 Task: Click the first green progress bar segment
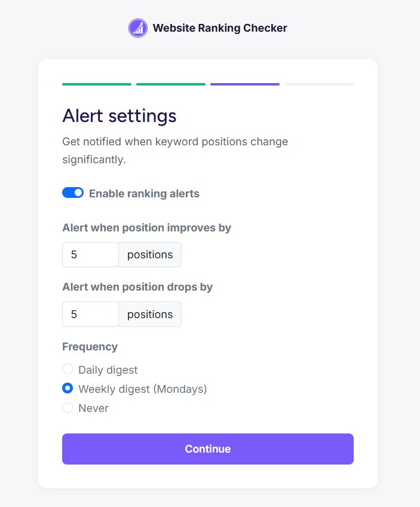tap(96, 84)
